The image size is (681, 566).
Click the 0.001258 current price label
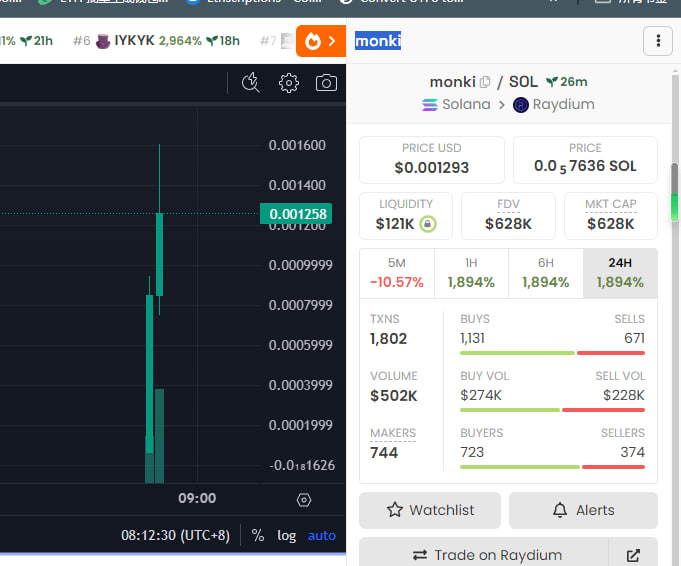(296, 214)
